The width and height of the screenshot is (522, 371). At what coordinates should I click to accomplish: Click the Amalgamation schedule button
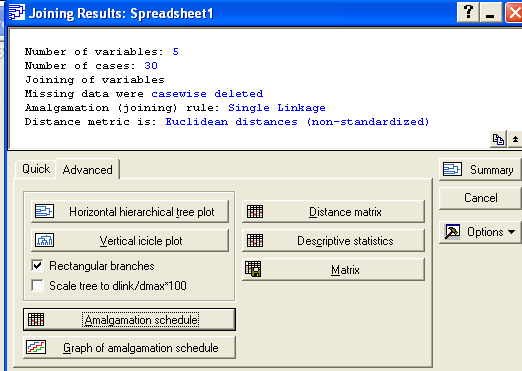click(x=129, y=319)
